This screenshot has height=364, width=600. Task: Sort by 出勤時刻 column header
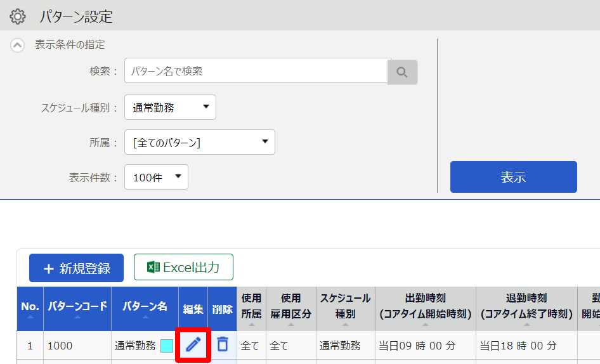426,308
